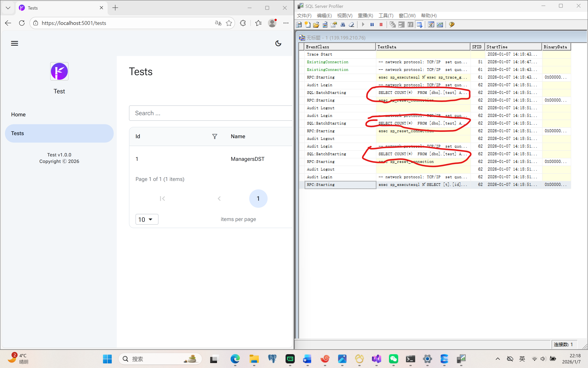Click the binoculars Find icon in Profiler

343,25
